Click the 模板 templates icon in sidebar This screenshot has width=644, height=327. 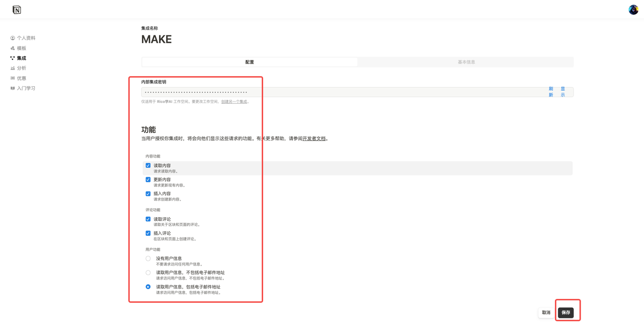point(13,48)
